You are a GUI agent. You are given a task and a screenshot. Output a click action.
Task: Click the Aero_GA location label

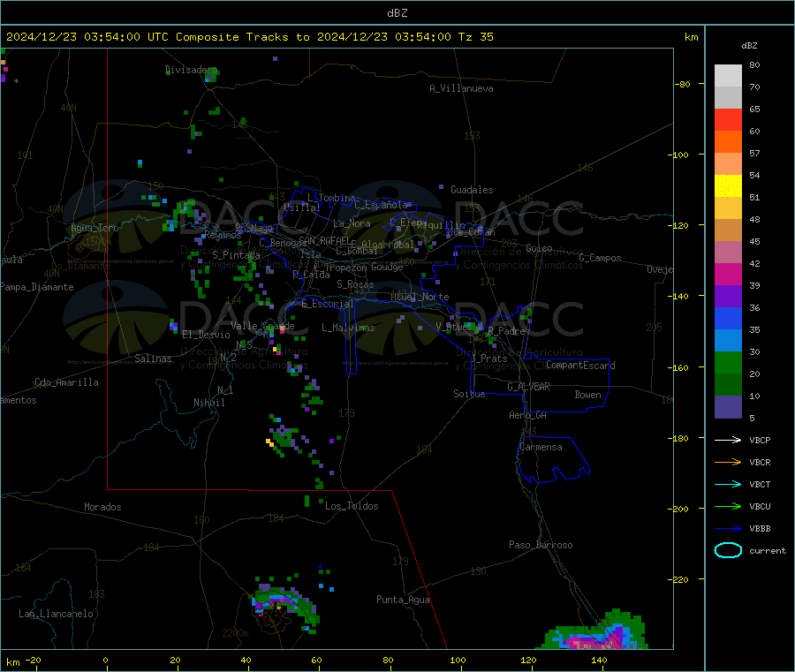click(527, 415)
